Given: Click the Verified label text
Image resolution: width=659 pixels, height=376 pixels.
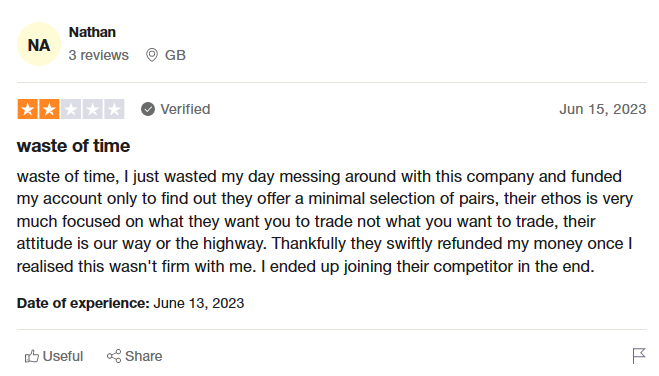Looking at the screenshot, I should tap(185, 109).
